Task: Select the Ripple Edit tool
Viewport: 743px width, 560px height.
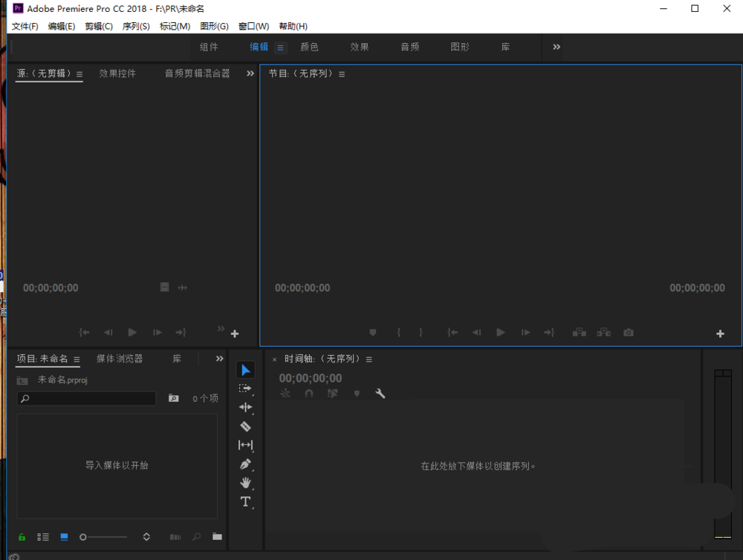Action: [245, 407]
